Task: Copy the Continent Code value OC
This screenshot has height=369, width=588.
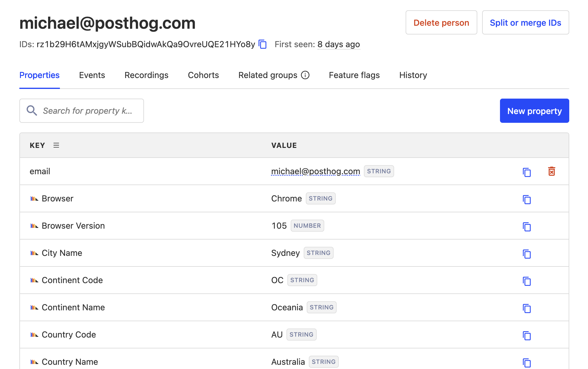Action: click(x=527, y=281)
